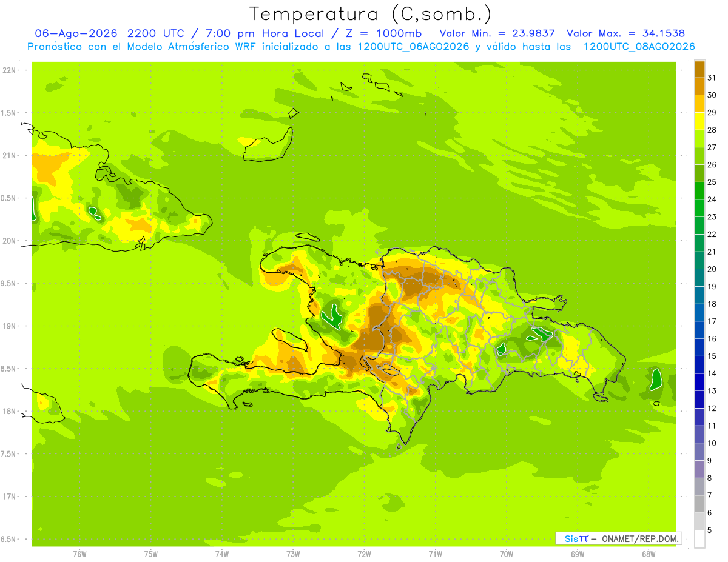Click the color scale value '24'
This screenshot has height=562, width=728.
(712, 199)
